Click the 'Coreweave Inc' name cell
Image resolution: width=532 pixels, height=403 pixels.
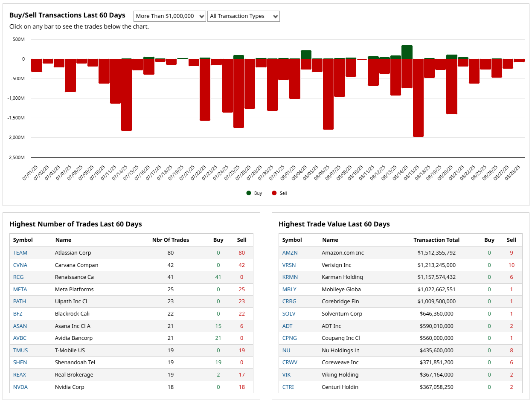(340, 362)
